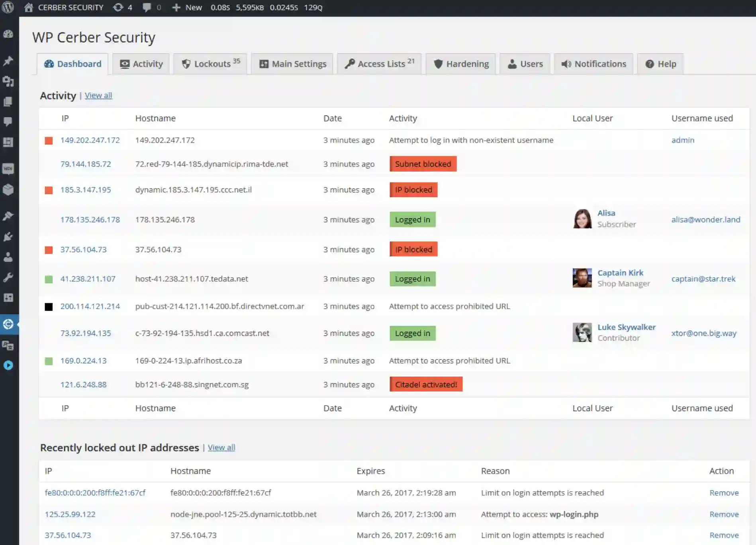
Task: Open the Comments icon in sidebar
Action: tap(8, 122)
